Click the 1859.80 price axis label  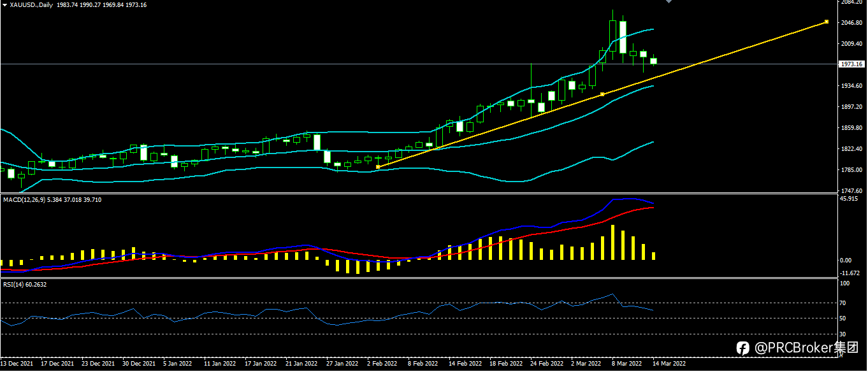[852, 128]
